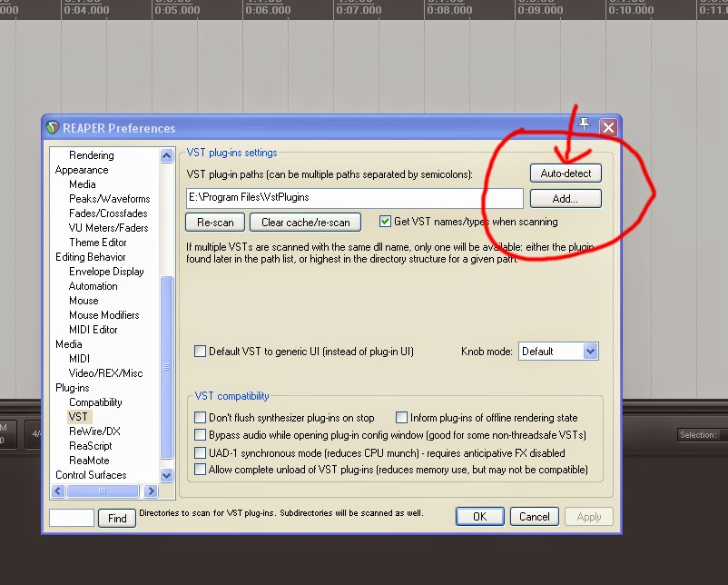Select Media category below MIDI Editor
728x585 pixels.
69,344
